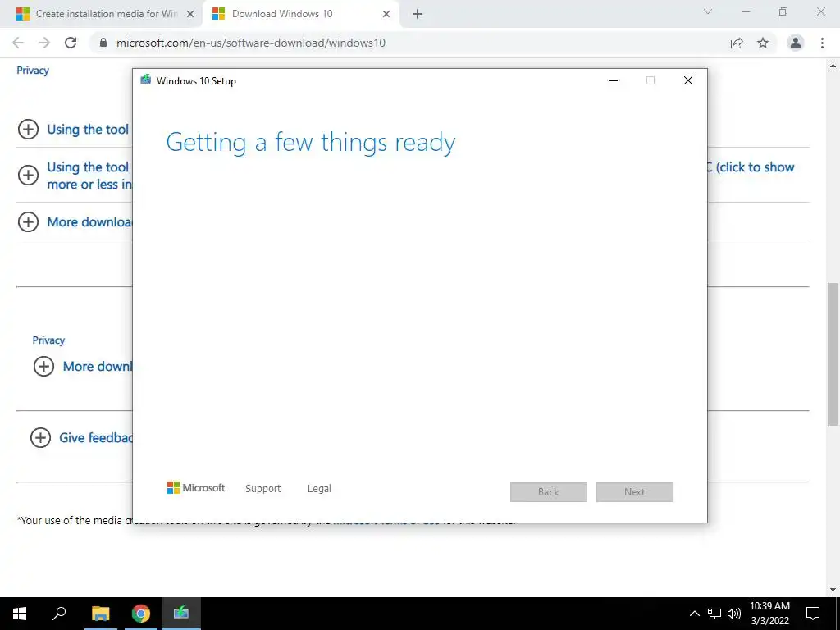Expand the 'Give feedback' section
The height and width of the screenshot is (630, 840).
point(40,438)
